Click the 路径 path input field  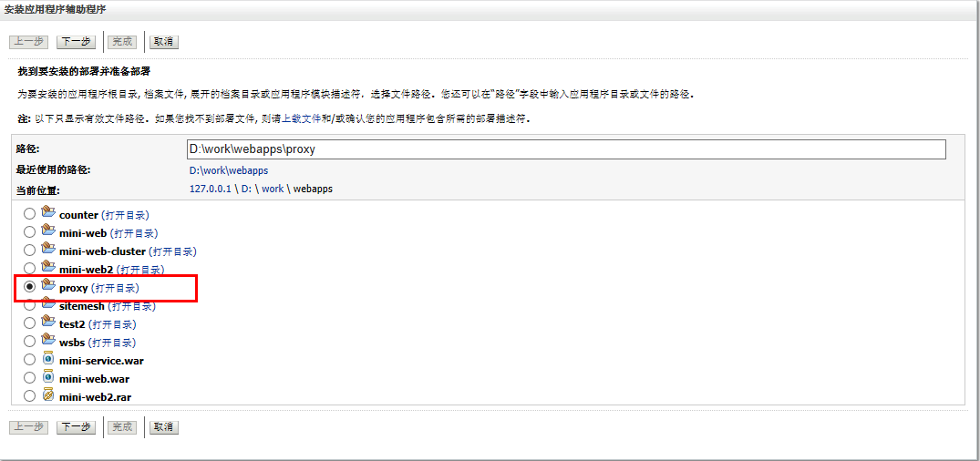tap(565, 149)
